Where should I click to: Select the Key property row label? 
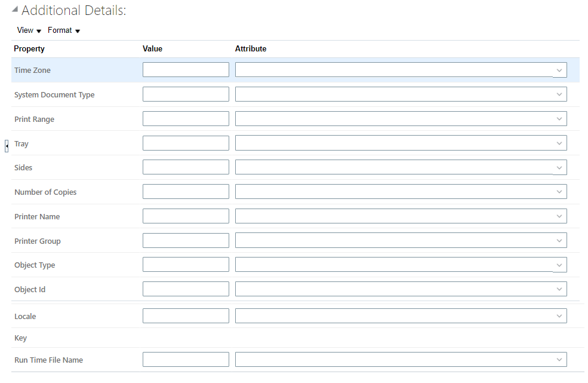[21, 338]
